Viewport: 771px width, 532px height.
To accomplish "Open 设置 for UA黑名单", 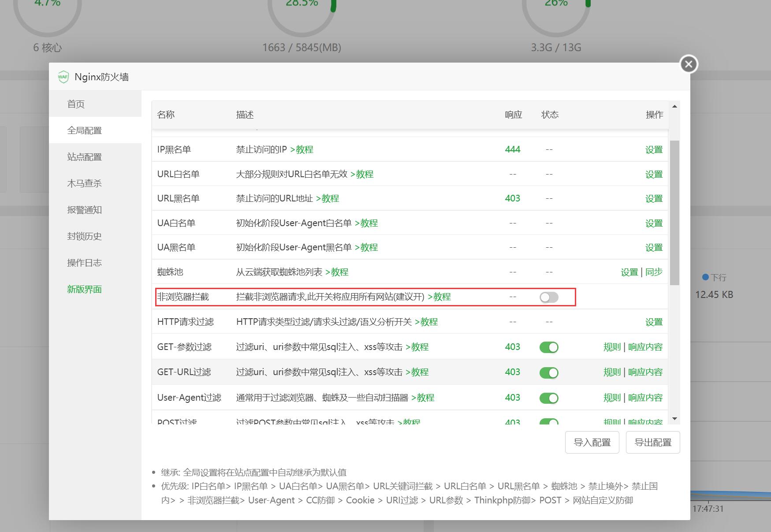I will click(x=654, y=248).
